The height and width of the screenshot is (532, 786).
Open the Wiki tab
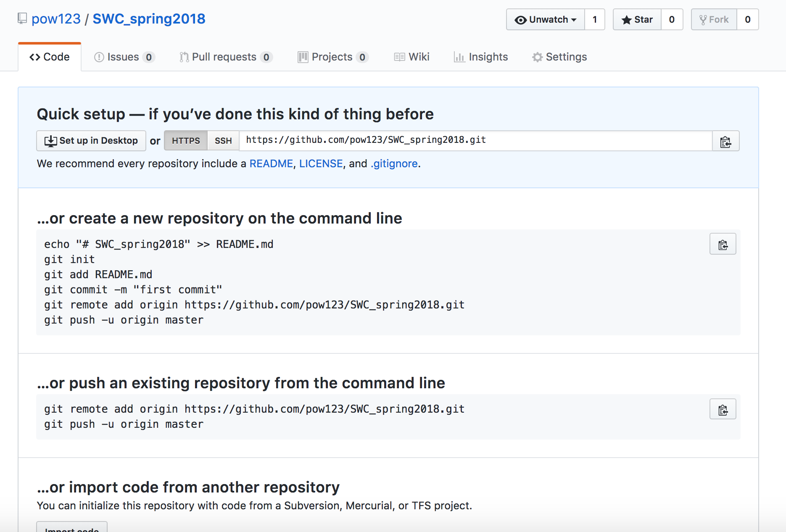tap(412, 57)
